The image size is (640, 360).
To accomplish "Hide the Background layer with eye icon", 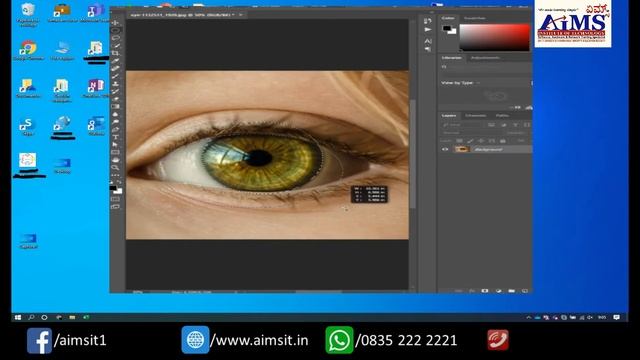I will pos(445,149).
